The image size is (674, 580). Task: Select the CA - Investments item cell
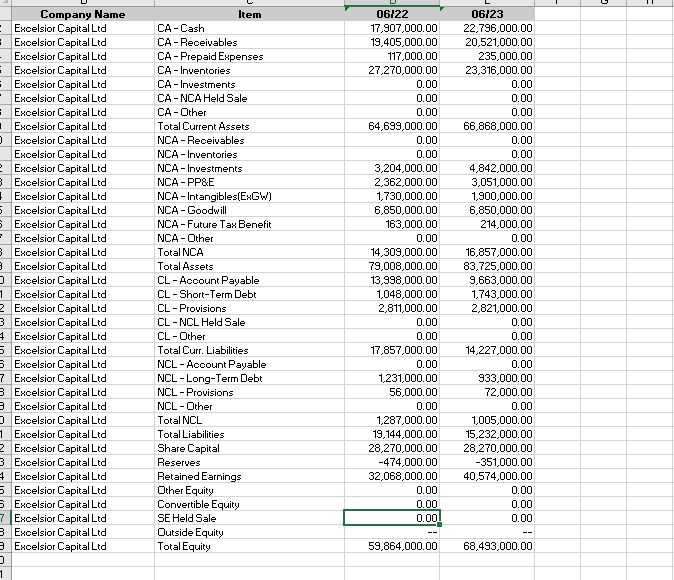249,84
